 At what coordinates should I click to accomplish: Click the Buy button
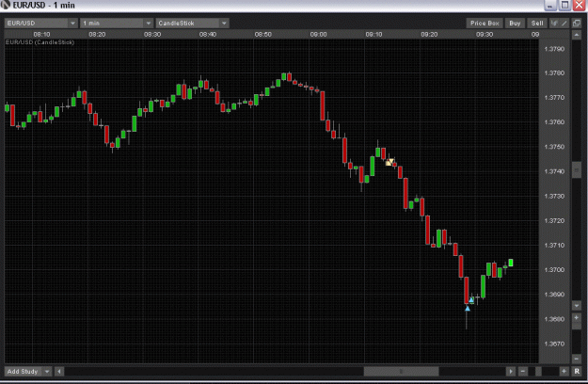point(515,24)
